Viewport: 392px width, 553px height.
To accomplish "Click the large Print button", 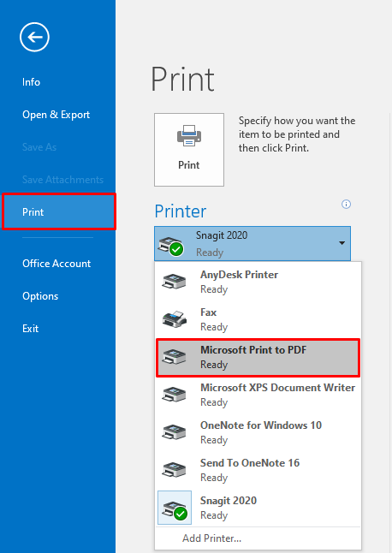I will [189, 150].
